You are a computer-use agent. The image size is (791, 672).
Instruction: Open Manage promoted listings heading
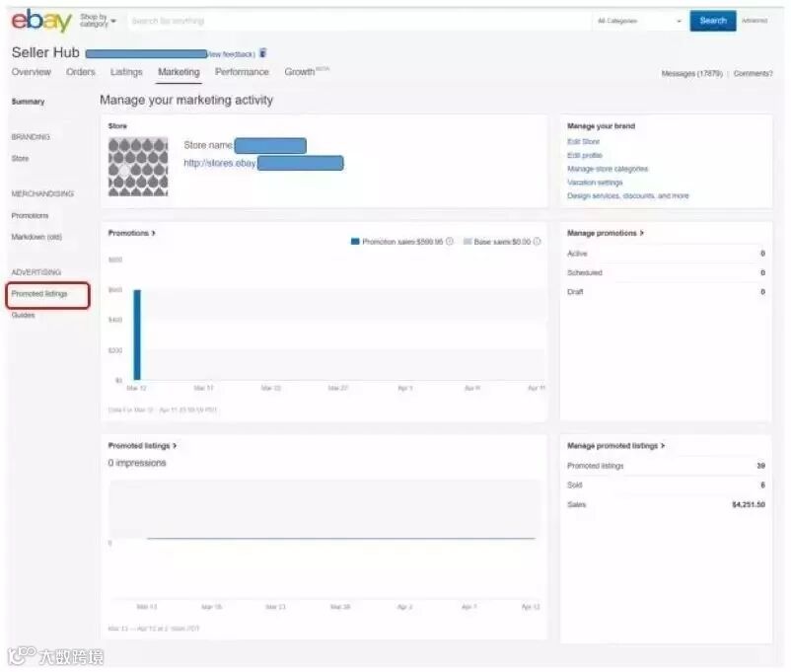(x=616, y=446)
